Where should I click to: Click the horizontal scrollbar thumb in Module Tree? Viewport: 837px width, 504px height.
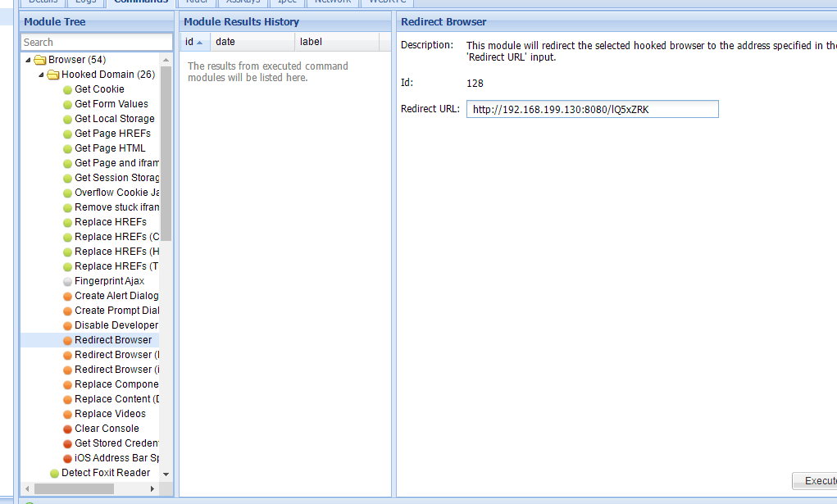[x=75, y=488]
